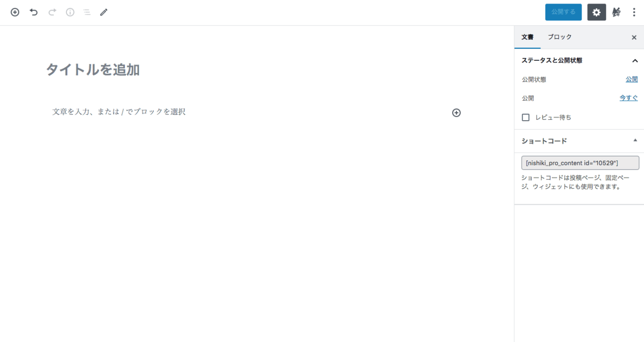This screenshot has width=644, height=342.
Task: Open block navigation list icon
Action: pos(87,12)
